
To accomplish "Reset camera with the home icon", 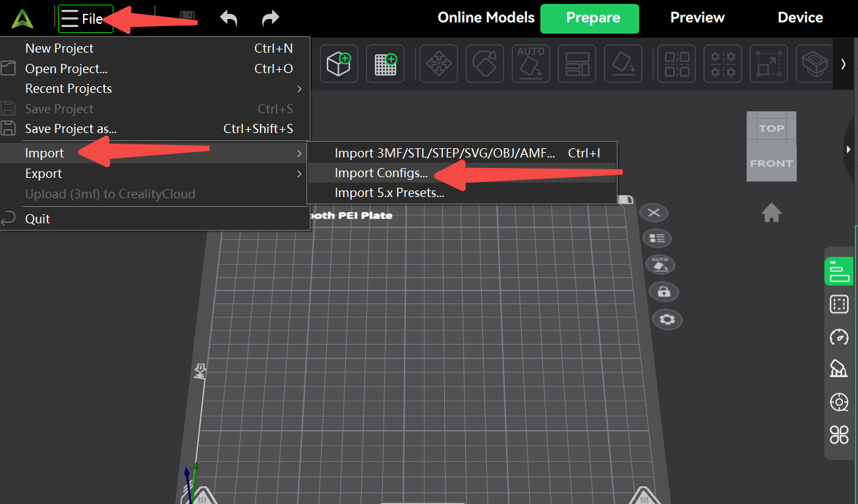I will [x=771, y=212].
